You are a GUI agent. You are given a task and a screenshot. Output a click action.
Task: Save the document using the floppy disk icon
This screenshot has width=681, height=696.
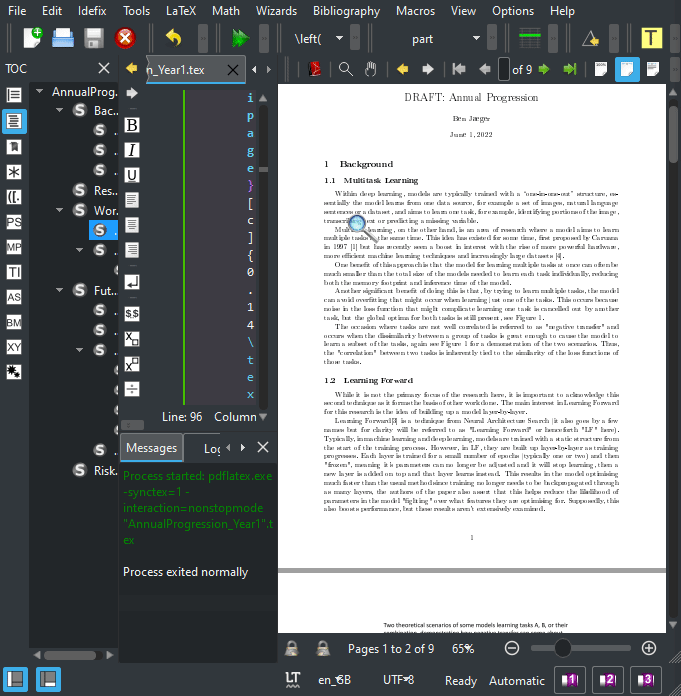(x=94, y=38)
